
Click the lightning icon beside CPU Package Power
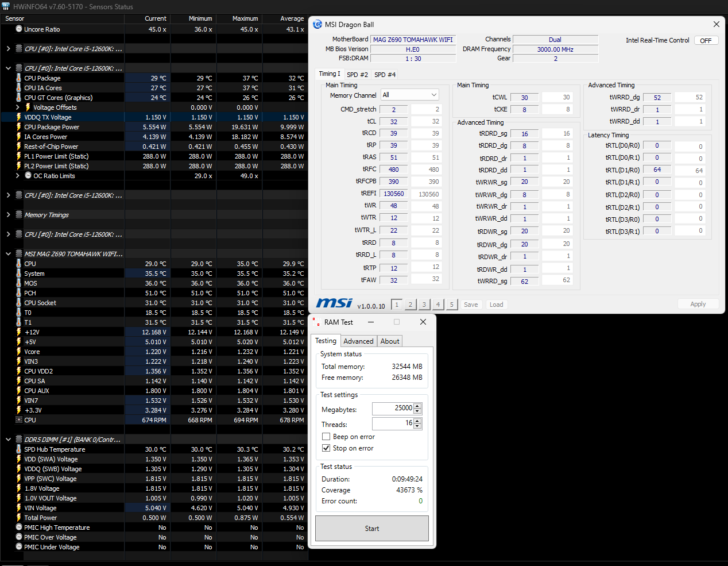tap(19, 126)
